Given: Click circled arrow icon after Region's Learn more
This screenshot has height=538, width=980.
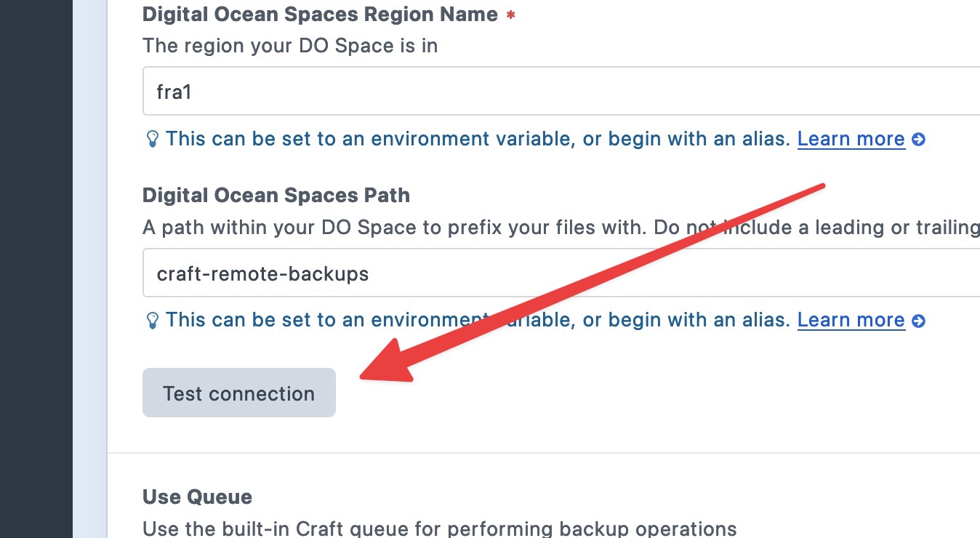Looking at the screenshot, I should tap(918, 140).
